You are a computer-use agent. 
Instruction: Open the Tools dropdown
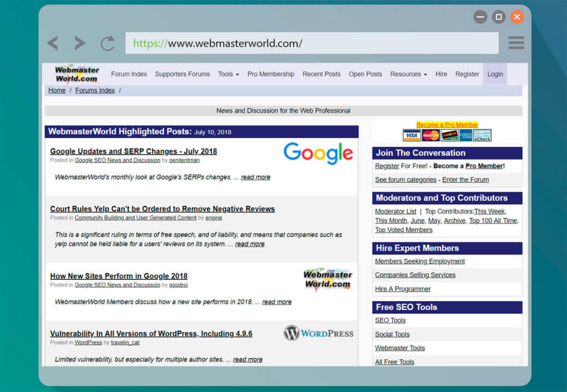coord(228,73)
